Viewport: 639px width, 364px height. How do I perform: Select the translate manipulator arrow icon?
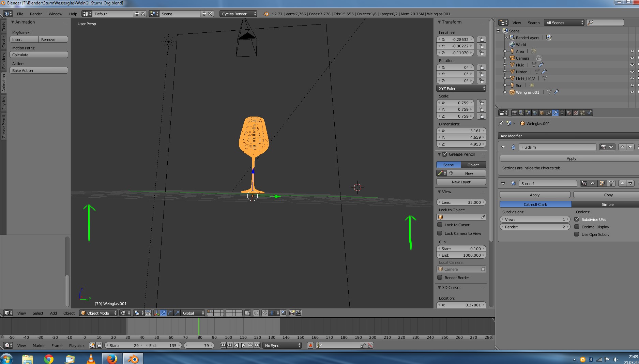pyautogui.click(x=163, y=313)
